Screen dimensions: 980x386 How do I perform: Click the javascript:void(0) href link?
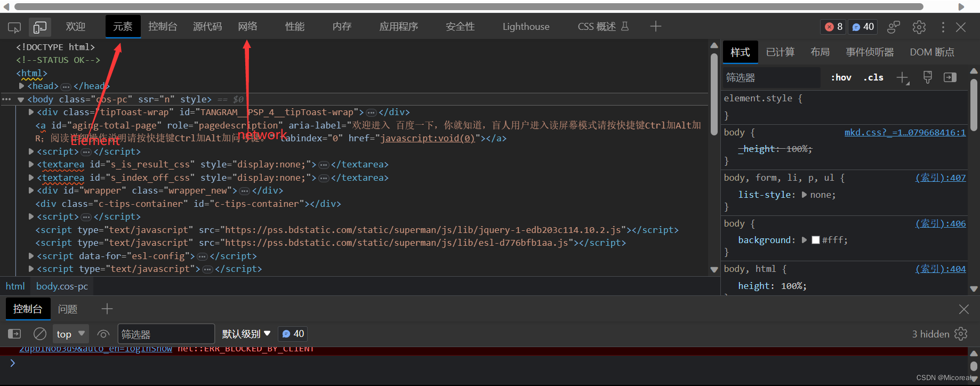coord(427,138)
